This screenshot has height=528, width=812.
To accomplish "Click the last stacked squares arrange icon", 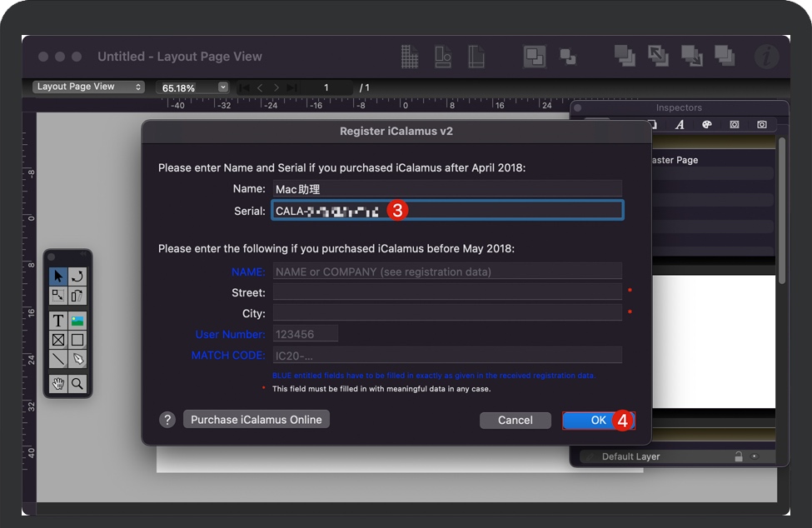I will (725, 56).
